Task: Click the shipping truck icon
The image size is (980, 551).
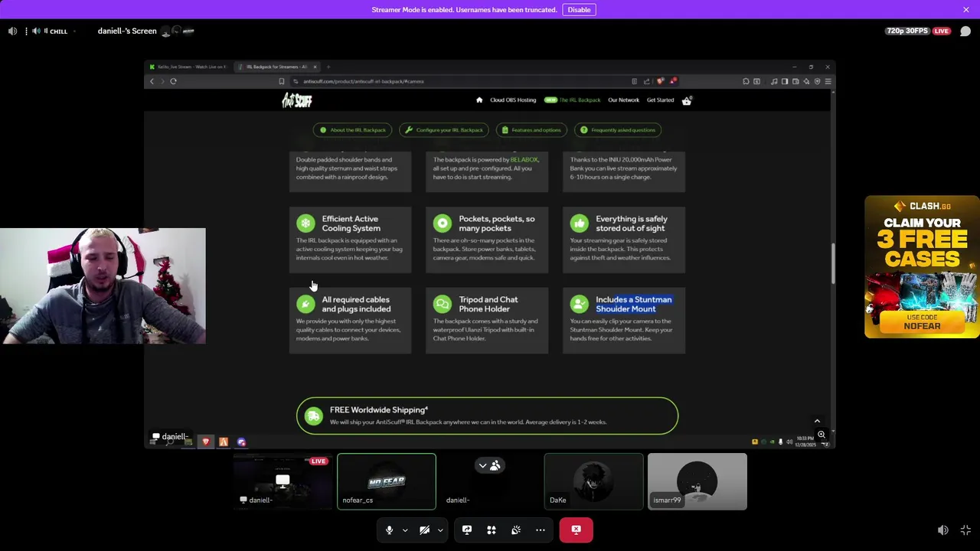Action: (313, 416)
